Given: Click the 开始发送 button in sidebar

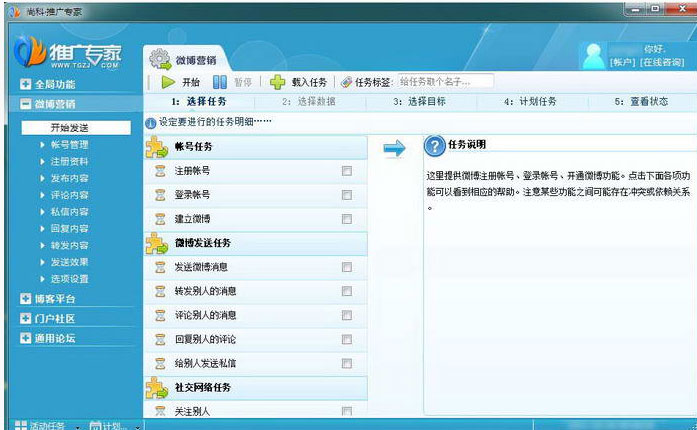Looking at the screenshot, I should 76,128.
